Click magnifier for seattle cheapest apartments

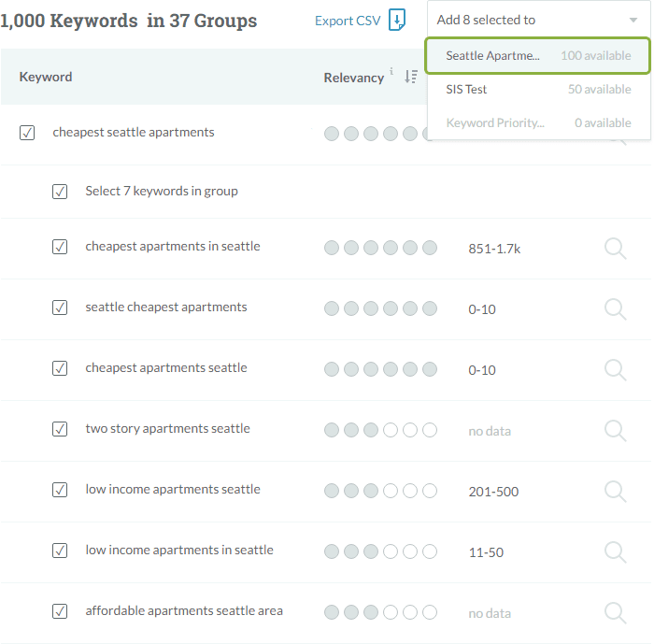[x=615, y=308]
